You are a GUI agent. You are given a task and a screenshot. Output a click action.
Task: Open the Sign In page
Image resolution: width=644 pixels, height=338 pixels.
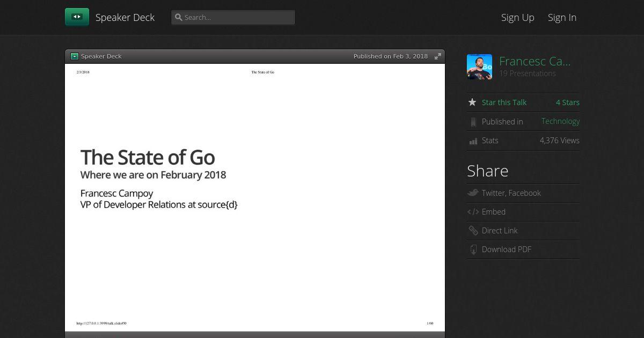562,17
